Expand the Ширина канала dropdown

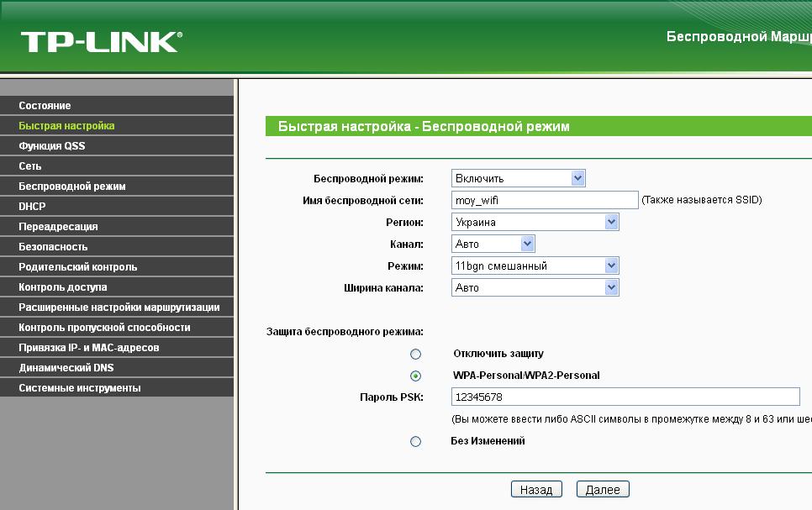535,287
